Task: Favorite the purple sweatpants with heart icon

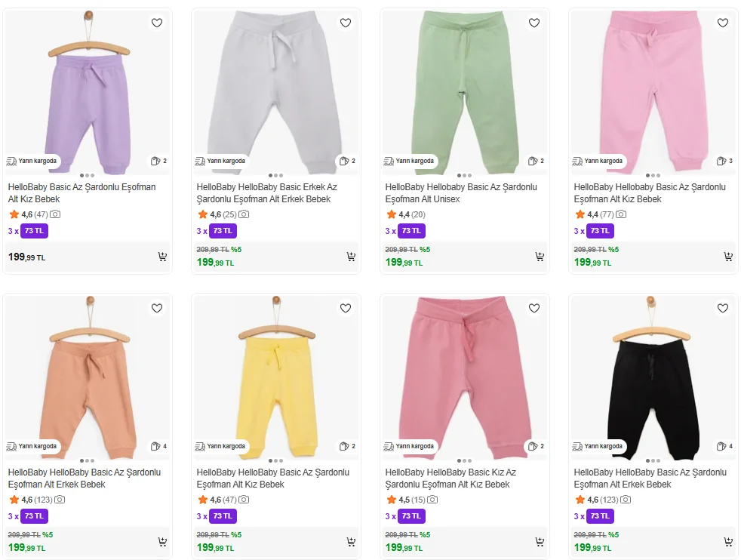Action: pyautogui.click(x=157, y=23)
